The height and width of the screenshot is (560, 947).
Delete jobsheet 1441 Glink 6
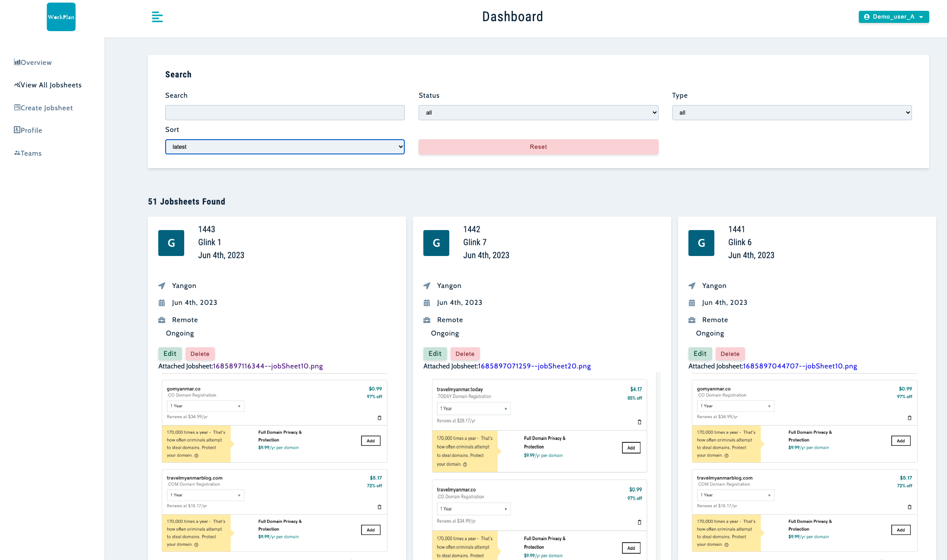click(x=730, y=354)
